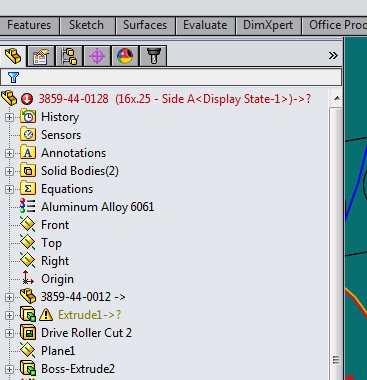Viewport: 367px width, 380px height.
Task: Click the Right plane icon
Action: 27,260
